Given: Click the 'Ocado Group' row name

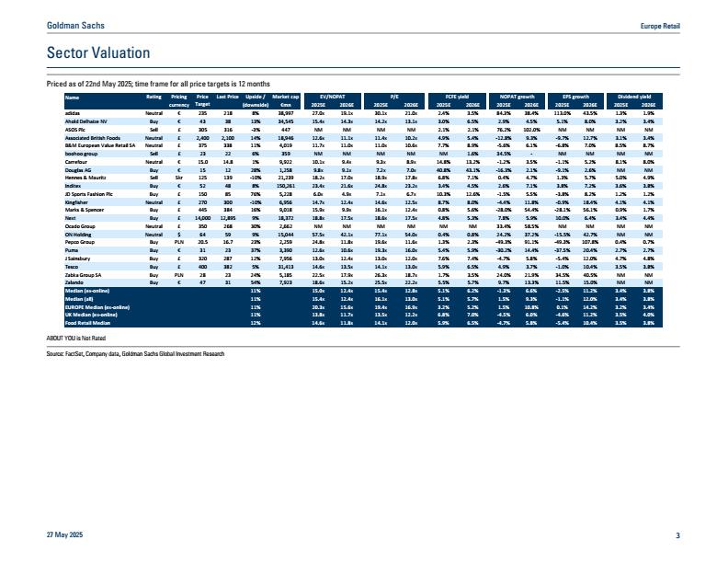Looking at the screenshot, I should [x=80, y=226].
